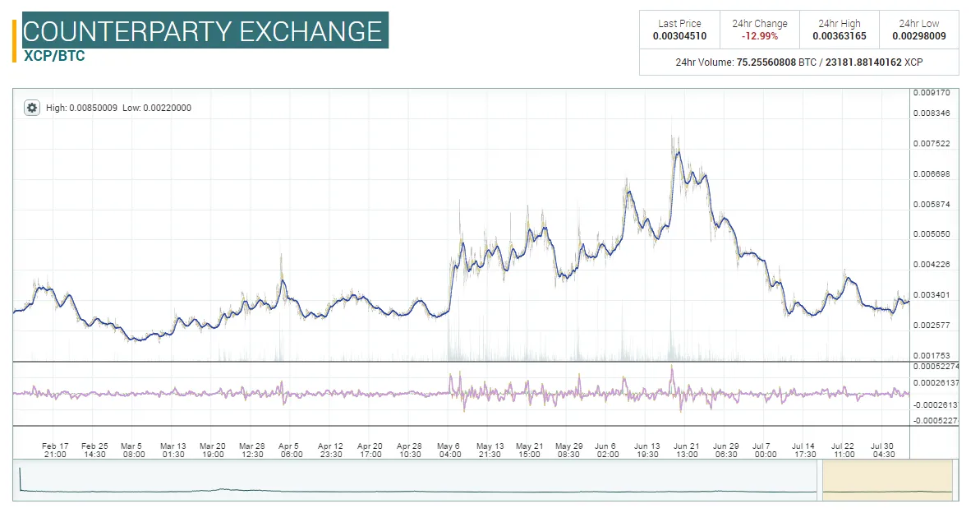Click the Mar 5 08:00 date label
980x513 pixels.
point(133,451)
